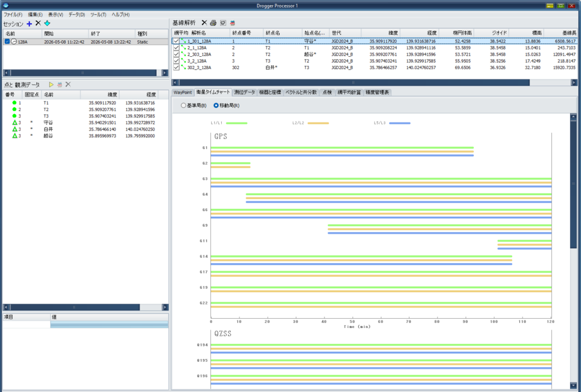Viewport: 581px width, 392px height.
Task: Delete session using X icon beside セッション
Action: [38, 23]
